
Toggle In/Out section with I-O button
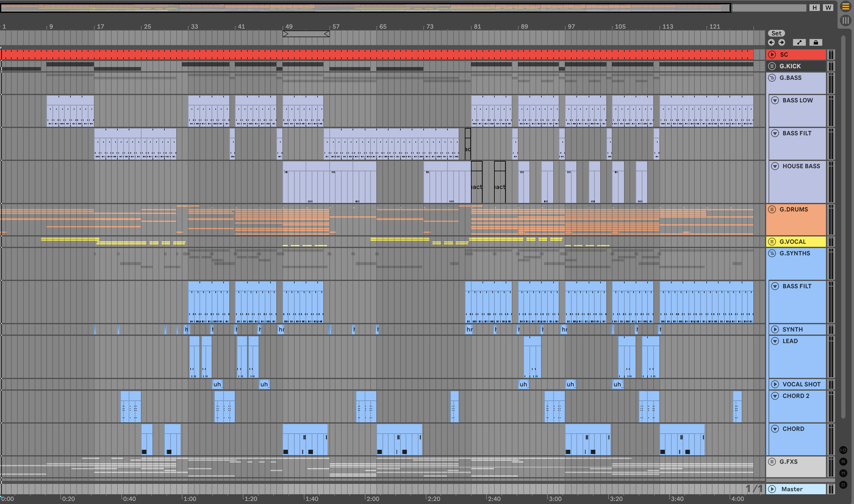[x=843, y=450]
